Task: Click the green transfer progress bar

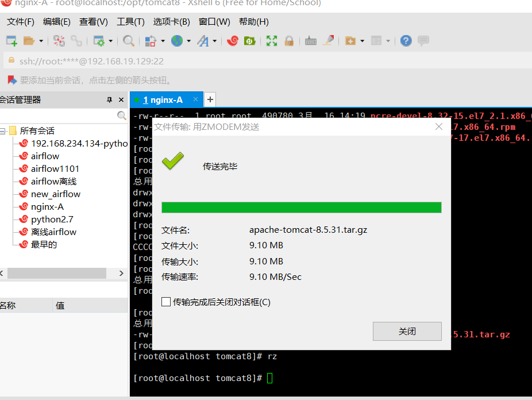Action: [x=301, y=207]
